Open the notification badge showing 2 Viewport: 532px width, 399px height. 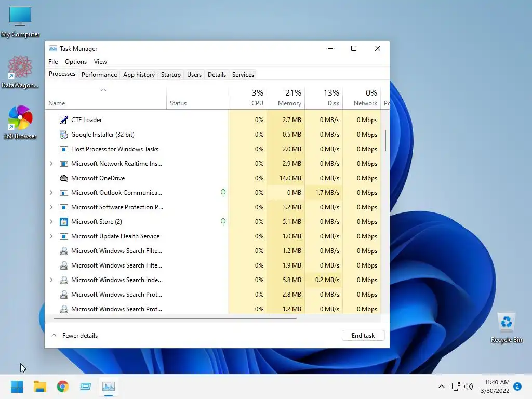(517, 387)
